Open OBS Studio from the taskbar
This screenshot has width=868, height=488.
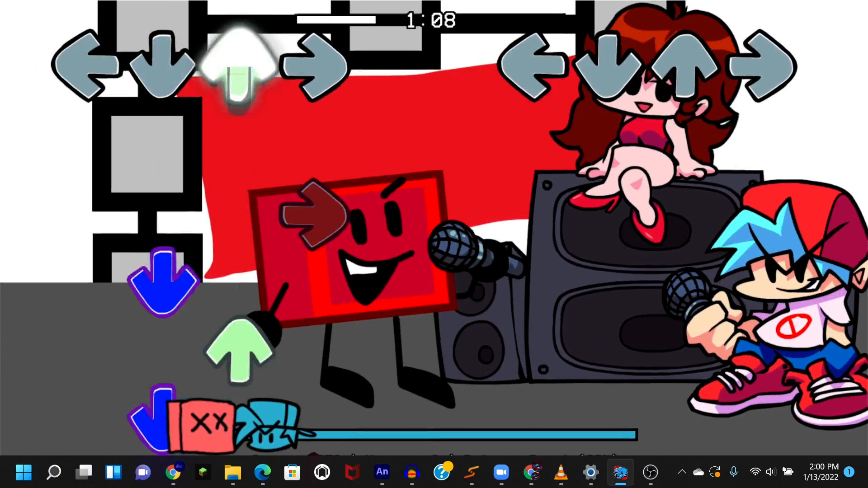(x=651, y=473)
